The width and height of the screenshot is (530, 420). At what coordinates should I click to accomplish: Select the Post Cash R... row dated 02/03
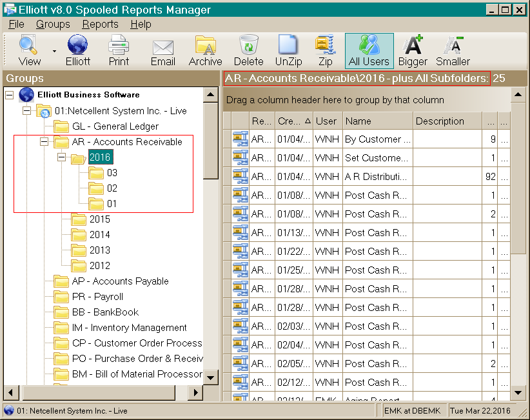point(366,326)
